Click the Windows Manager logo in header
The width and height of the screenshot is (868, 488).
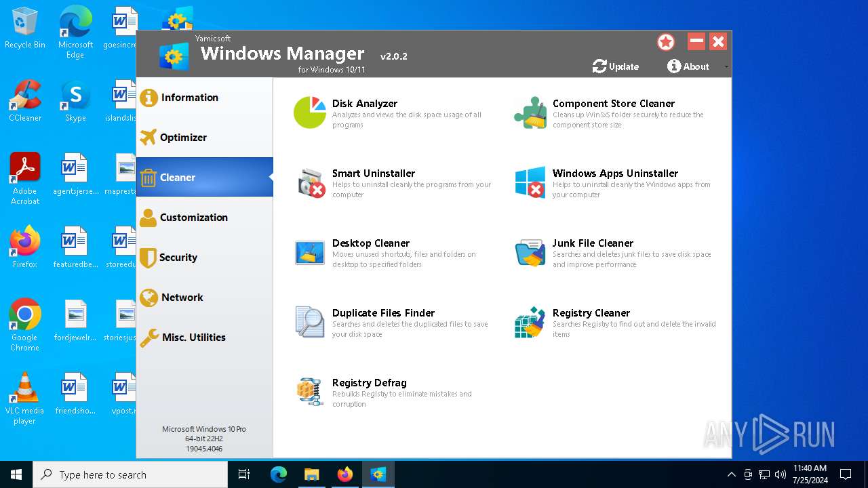pos(174,56)
